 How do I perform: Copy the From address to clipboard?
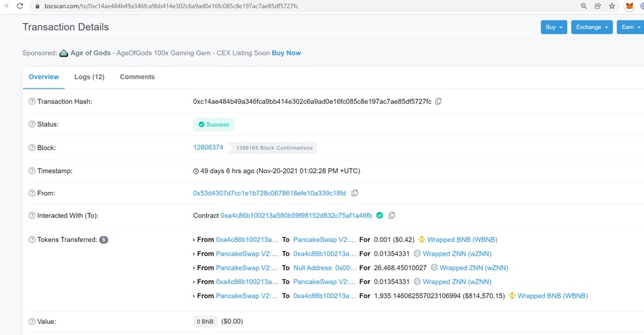(x=355, y=193)
